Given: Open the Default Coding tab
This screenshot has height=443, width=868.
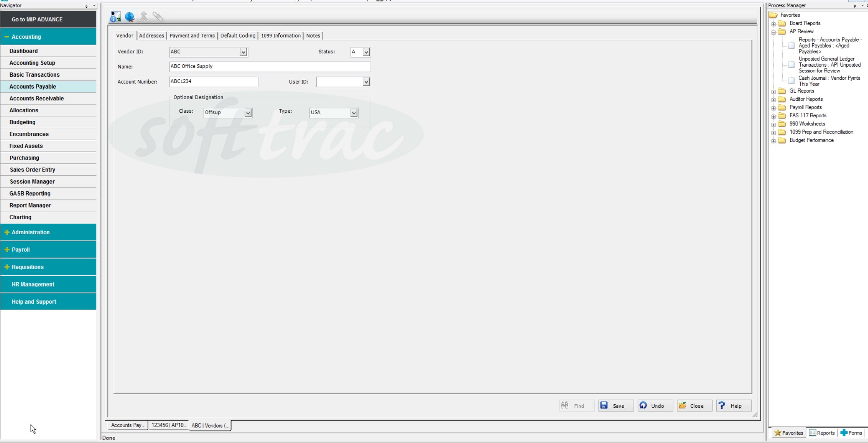Looking at the screenshot, I should coord(238,36).
